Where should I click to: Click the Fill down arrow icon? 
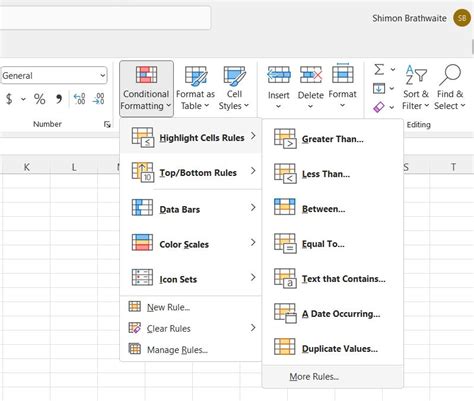coord(379,88)
